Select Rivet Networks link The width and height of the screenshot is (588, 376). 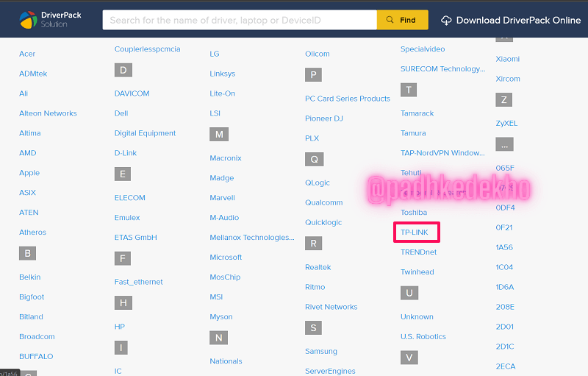pyautogui.click(x=331, y=307)
